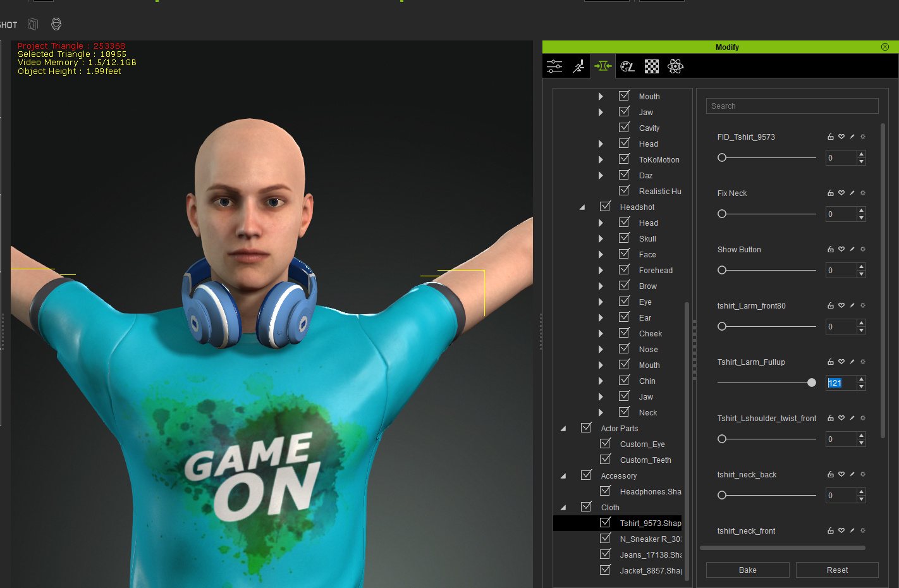This screenshot has height=588, width=899.
Task: Select the Cheek category in the tree
Action: click(651, 334)
